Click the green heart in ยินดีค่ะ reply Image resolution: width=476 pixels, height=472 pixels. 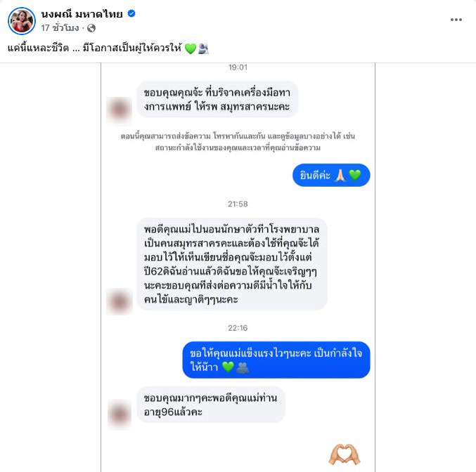pyautogui.click(x=354, y=175)
